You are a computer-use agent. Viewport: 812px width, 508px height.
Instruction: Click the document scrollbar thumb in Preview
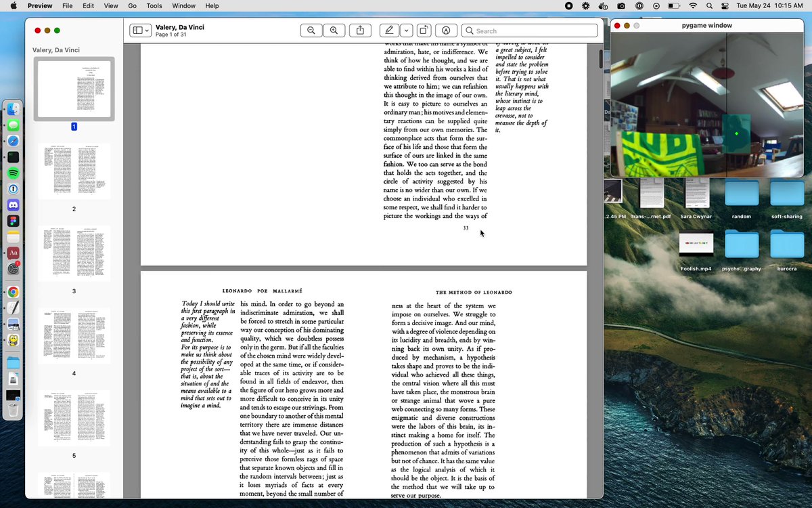point(600,58)
